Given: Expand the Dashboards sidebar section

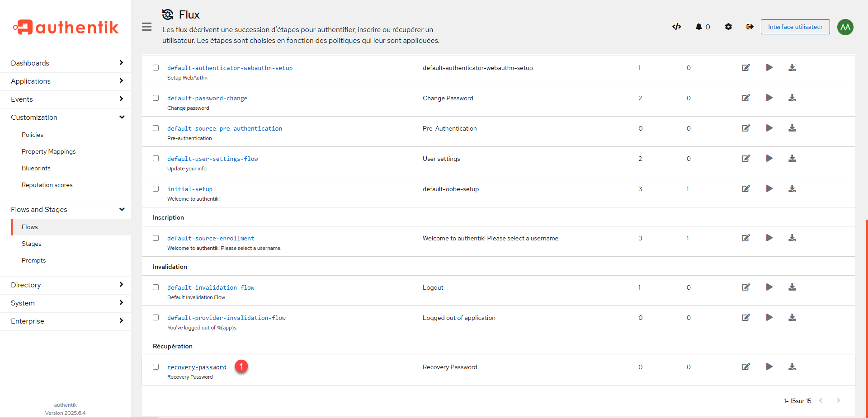Looking at the screenshot, I should click(66, 63).
